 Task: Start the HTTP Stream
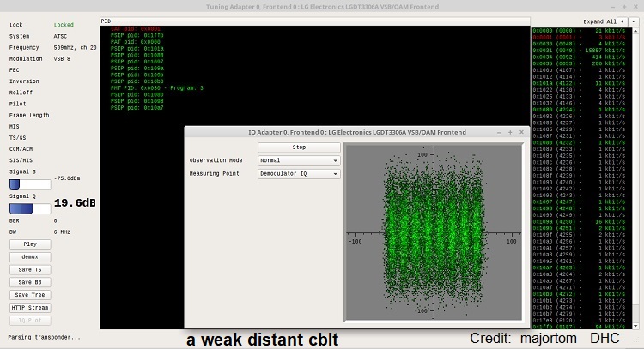[x=30, y=307]
